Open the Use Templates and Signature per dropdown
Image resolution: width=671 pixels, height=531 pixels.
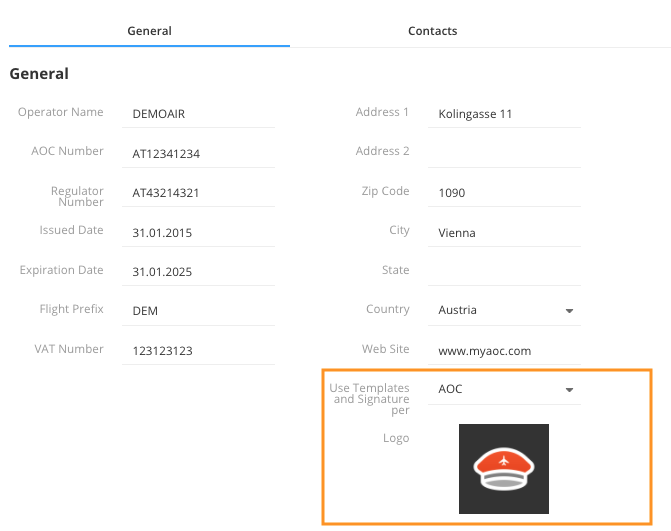(x=504, y=389)
